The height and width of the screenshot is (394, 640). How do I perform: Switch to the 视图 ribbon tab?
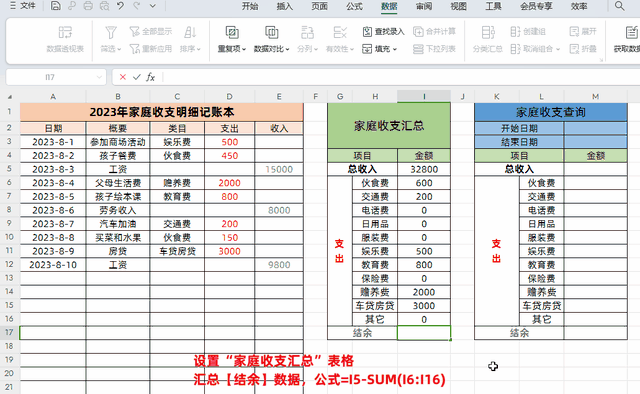coord(458,6)
